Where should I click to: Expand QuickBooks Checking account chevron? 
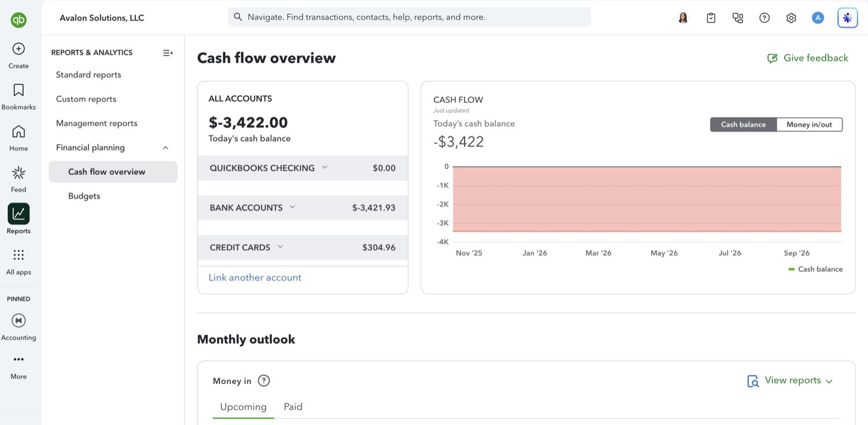[325, 168]
